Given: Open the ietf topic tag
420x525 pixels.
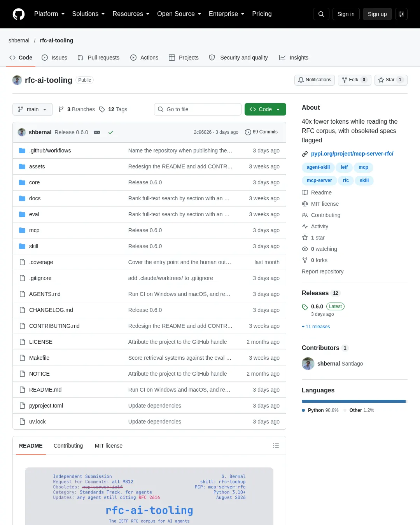Looking at the screenshot, I should click(344, 167).
